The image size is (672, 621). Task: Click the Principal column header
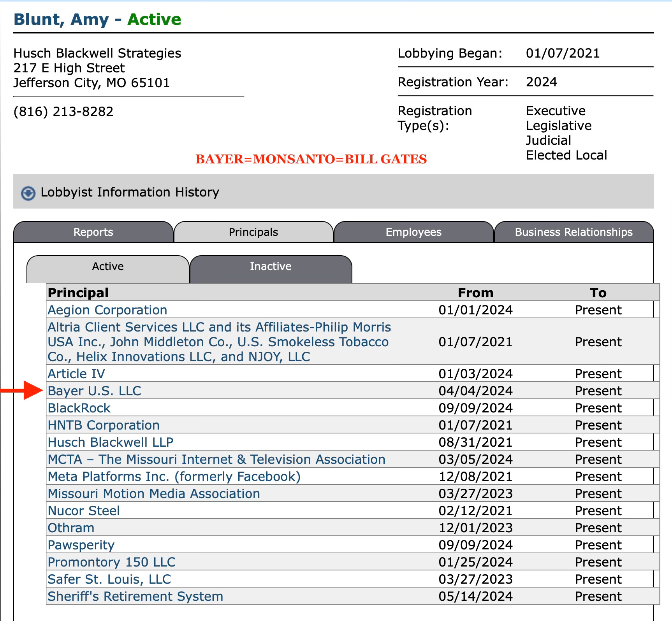tap(78, 293)
